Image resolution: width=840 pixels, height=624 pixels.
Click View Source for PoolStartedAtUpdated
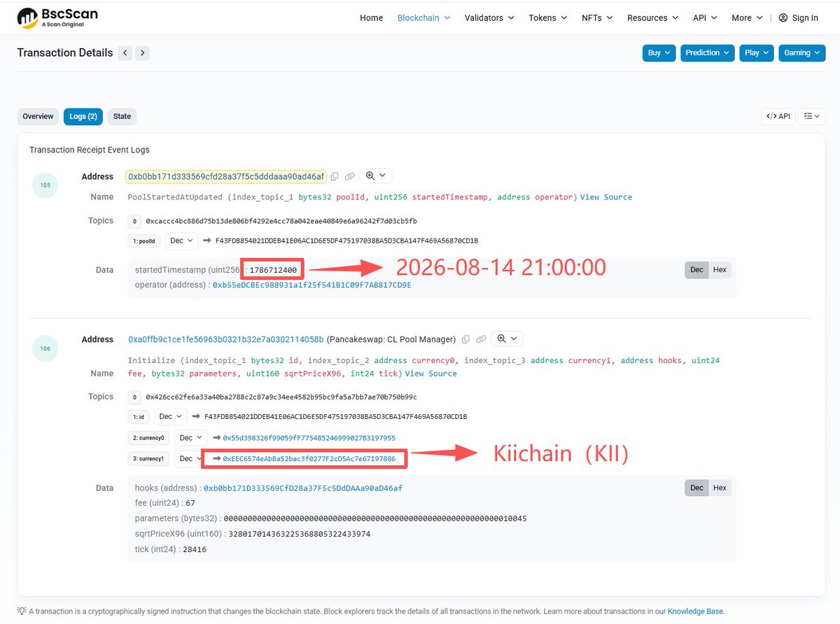pyautogui.click(x=606, y=197)
